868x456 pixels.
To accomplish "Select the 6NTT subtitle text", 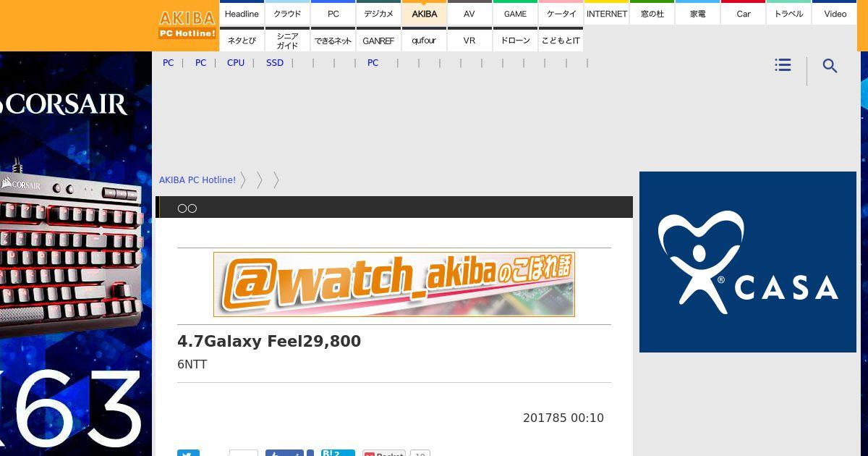I will coord(192,364).
